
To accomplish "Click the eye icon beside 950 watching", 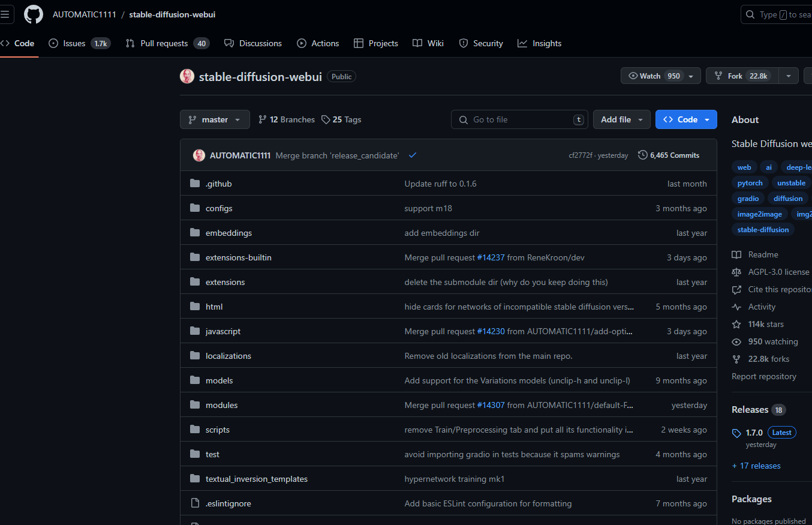I will 736,341.
